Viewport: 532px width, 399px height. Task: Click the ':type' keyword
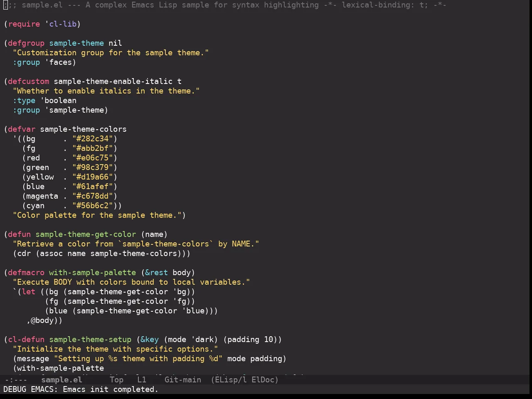click(x=24, y=101)
